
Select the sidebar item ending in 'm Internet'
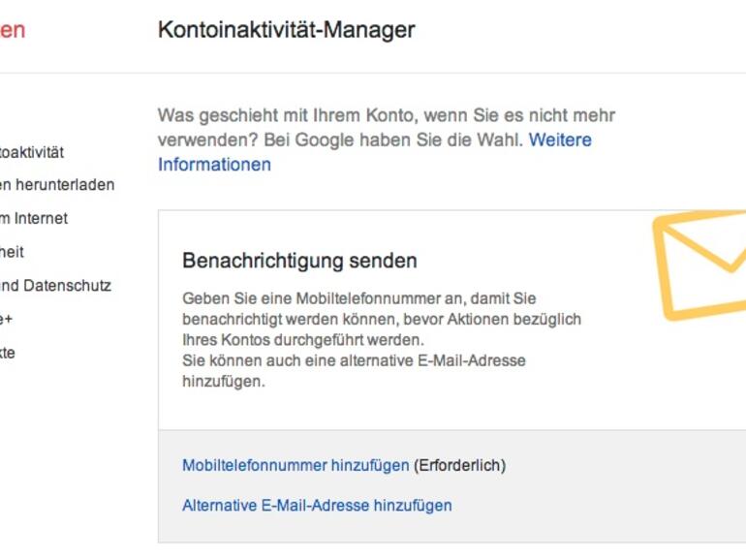click(x=35, y=219)
